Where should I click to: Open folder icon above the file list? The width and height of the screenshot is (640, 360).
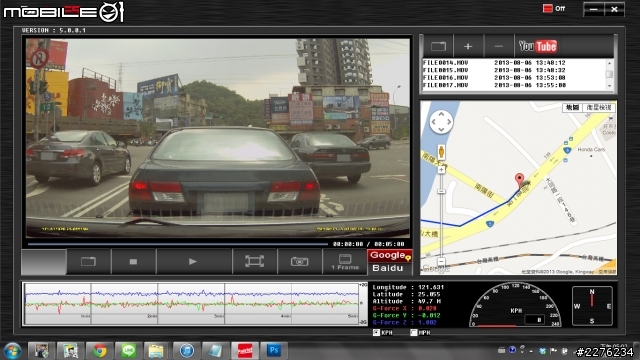point(438,46)
